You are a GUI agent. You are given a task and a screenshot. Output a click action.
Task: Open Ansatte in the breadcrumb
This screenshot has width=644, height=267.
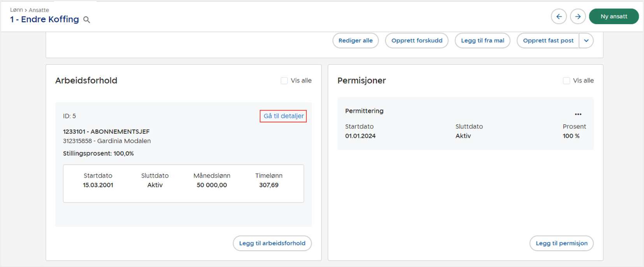click(39, 10)
